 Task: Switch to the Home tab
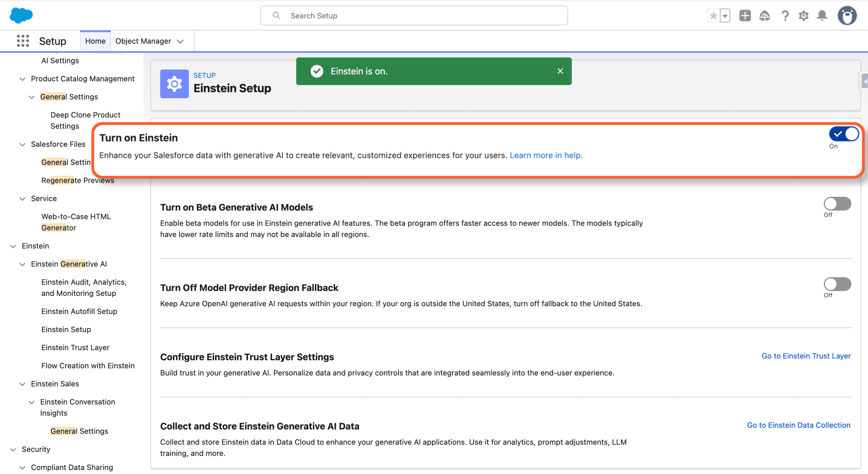click(x=95, y=41)
